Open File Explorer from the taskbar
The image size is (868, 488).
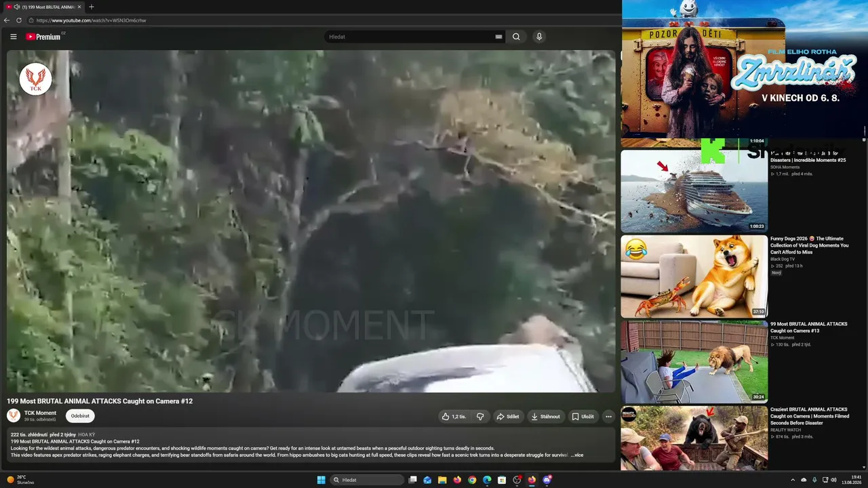(442, 480)
